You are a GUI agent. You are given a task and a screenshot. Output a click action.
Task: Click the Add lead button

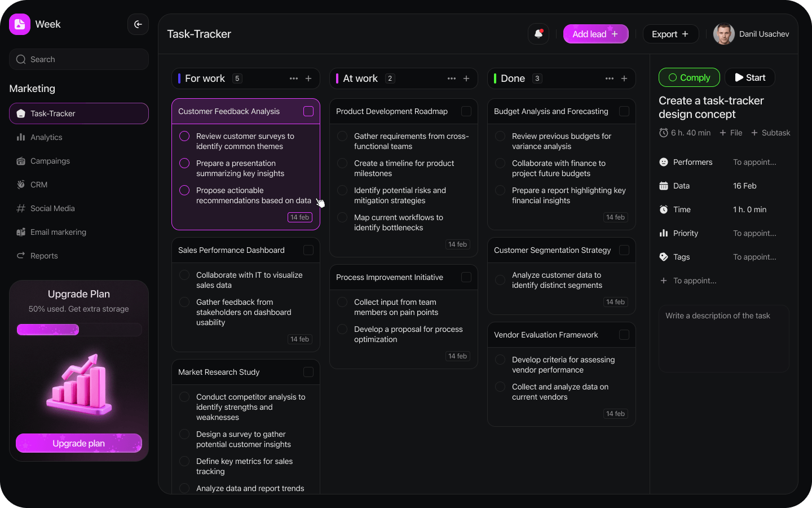595,34
